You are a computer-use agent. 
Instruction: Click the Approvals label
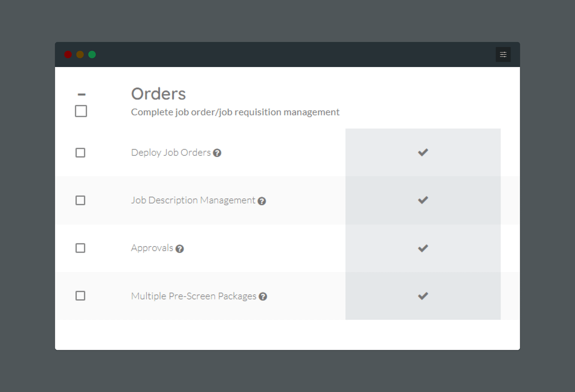tap(152, 248)
